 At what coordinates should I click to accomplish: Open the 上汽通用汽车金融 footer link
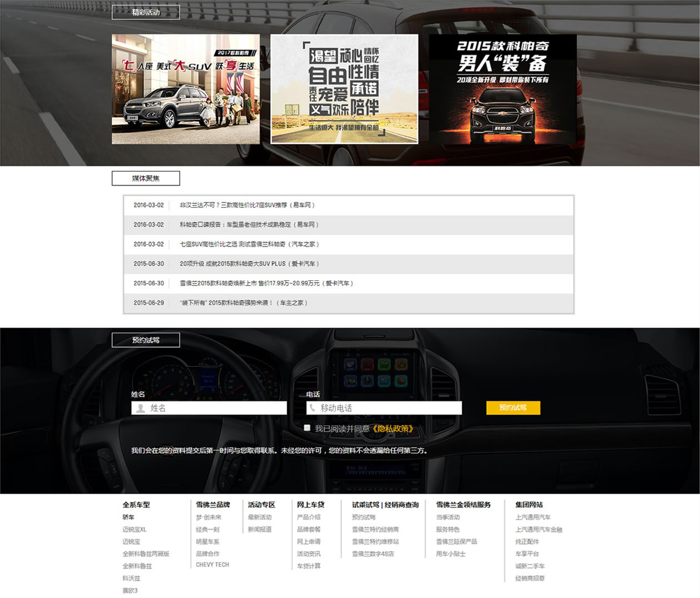click(539, 529)
